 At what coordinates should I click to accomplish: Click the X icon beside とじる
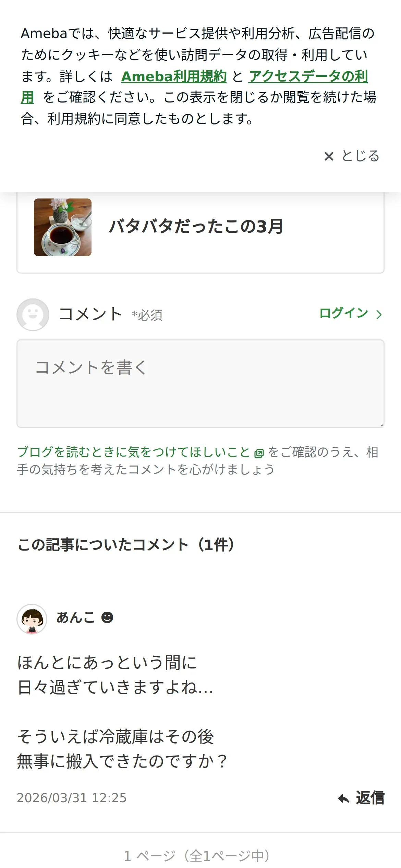[329, 156]
